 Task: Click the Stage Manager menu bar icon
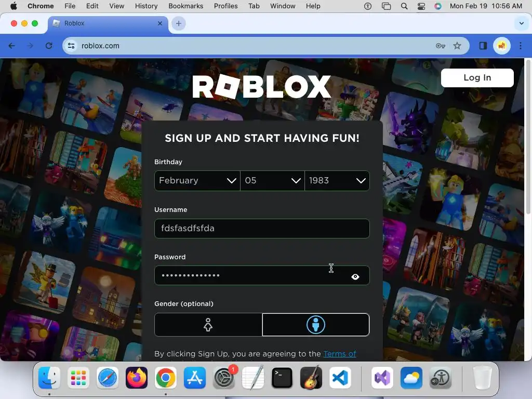(x=386, y=6)
